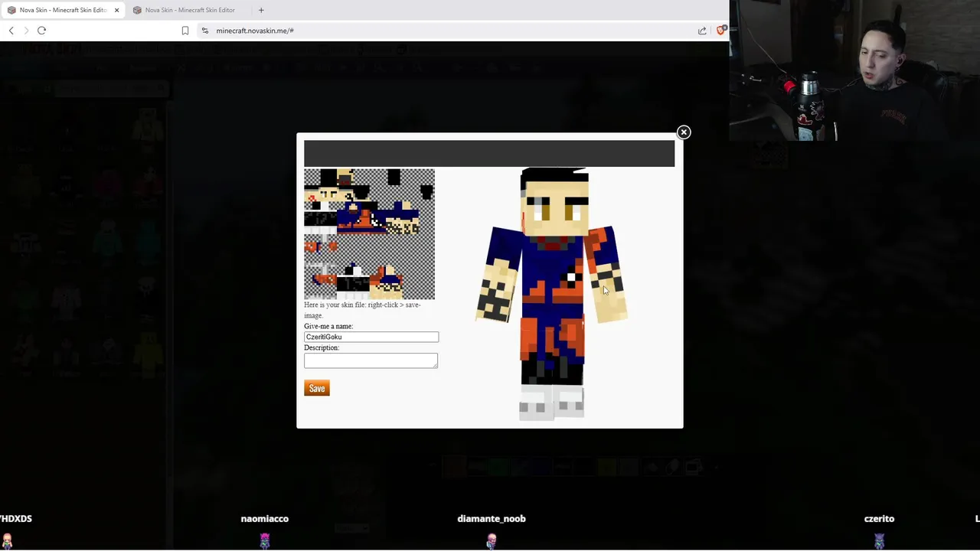Click the dark header bar of dialog

tap(489, 153)
